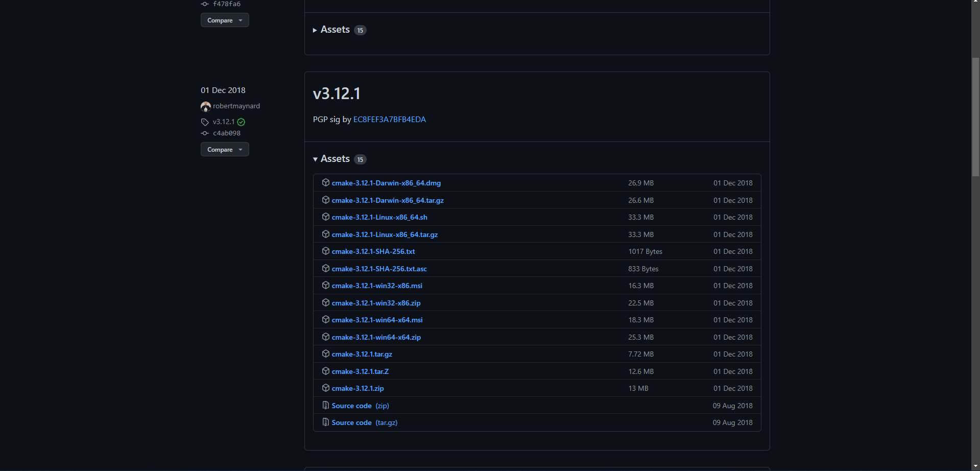
Task: Download cmake-3.12.1-Darwin-x86_64.tar.gz
Action: coord(388,200)
